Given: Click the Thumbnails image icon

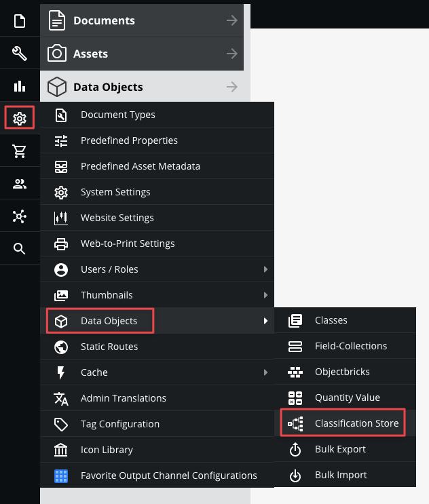Looking at the screenshot, I should point(61,295).
